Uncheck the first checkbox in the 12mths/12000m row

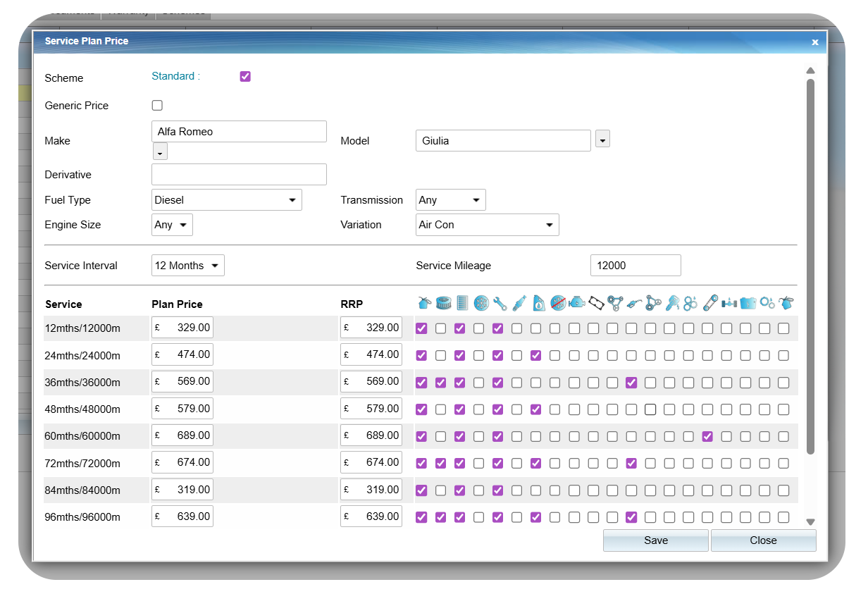421,328
